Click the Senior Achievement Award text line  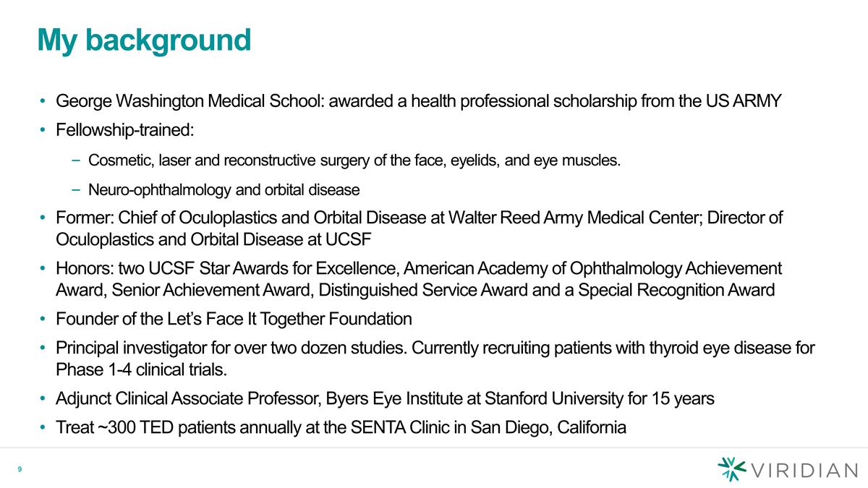(x=415, y=291)
